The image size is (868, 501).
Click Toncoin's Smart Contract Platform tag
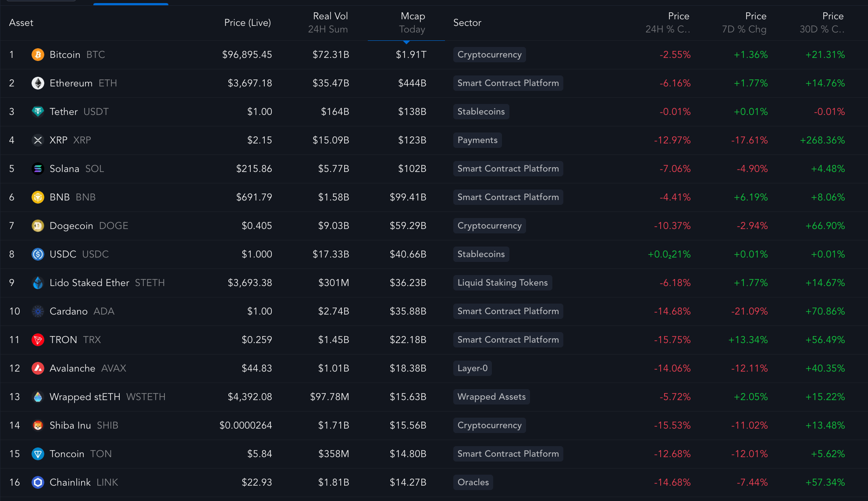508,454
